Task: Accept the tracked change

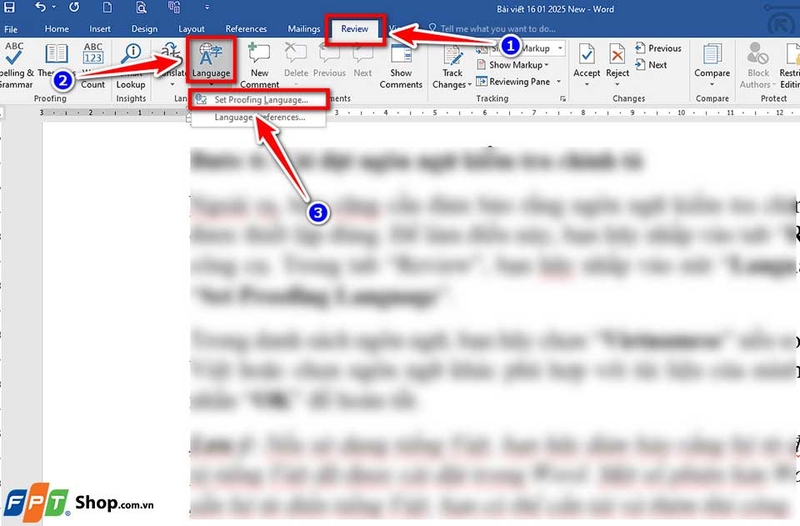Action: pyautogui.click(x=587, y=65)
